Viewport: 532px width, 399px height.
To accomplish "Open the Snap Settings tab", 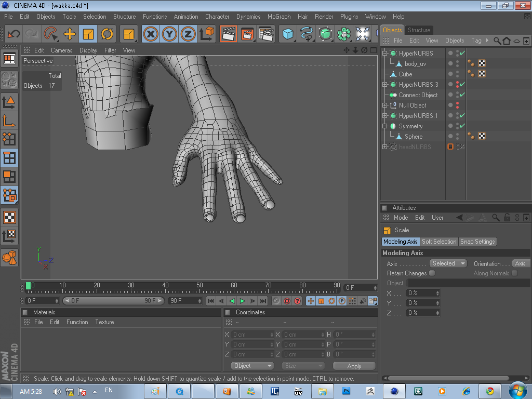I will [477, 242].
